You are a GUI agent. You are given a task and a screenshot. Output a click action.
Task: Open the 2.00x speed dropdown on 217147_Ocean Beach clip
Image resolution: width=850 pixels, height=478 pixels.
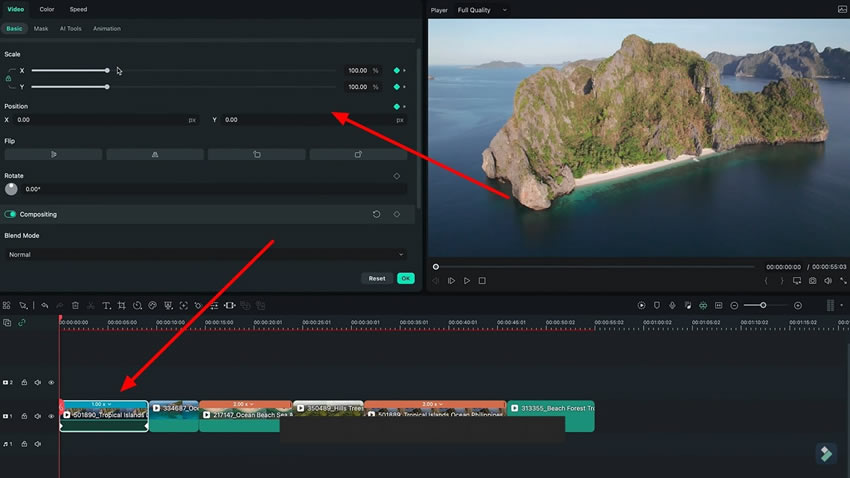pyautogui.click(x=243, y=404)
